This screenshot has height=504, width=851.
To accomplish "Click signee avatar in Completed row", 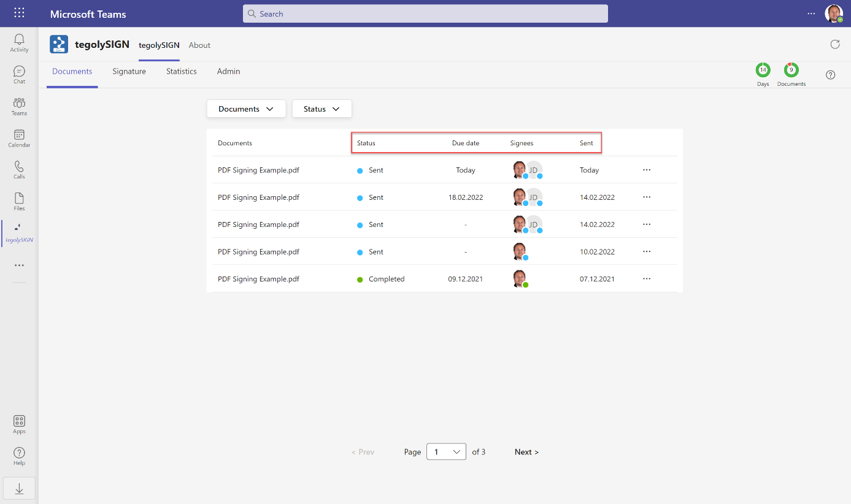I will click(520, 278).
